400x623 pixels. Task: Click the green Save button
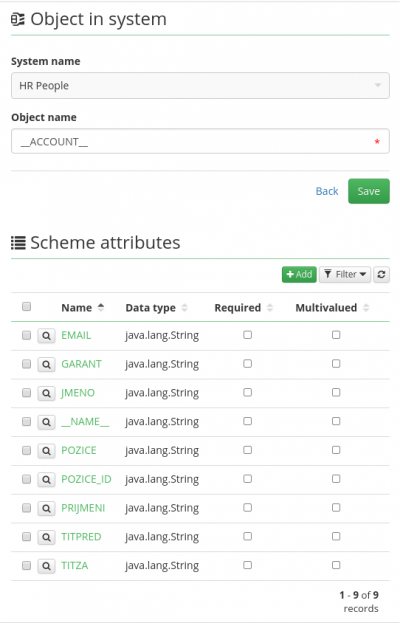369,191
